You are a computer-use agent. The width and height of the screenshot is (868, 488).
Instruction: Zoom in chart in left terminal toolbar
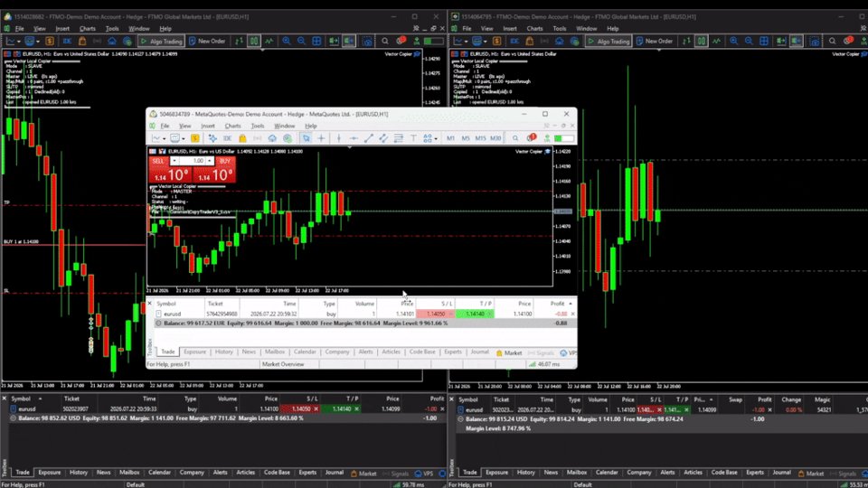[287, 41]
